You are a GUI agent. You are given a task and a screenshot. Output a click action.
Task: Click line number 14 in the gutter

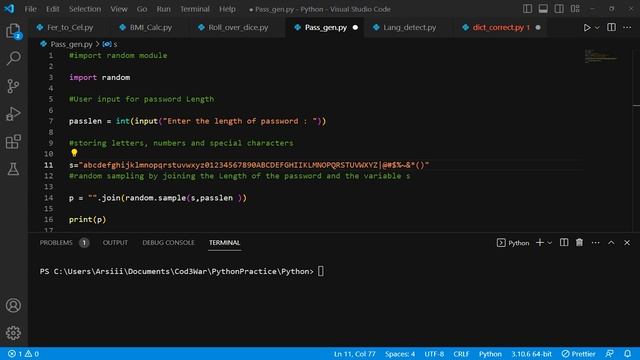pyautogui.click(x=49, y=198)
